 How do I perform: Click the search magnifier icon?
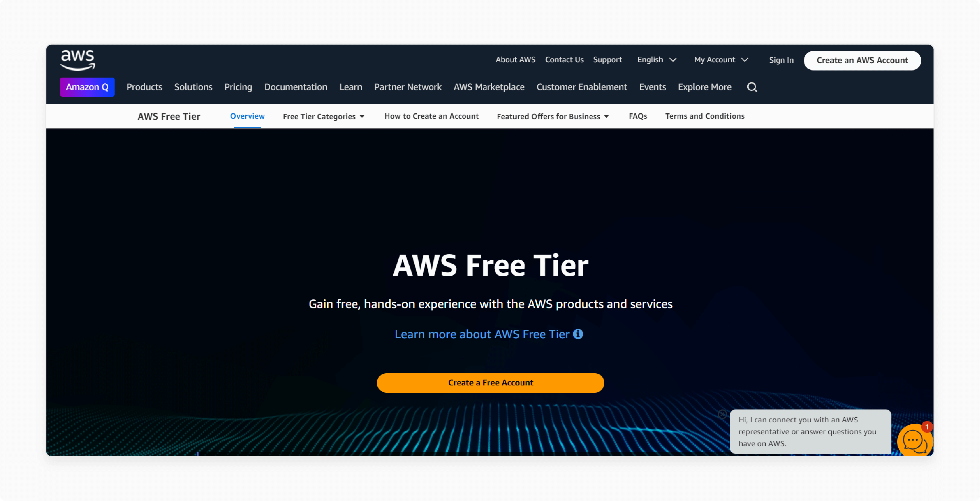click(752, 87)
